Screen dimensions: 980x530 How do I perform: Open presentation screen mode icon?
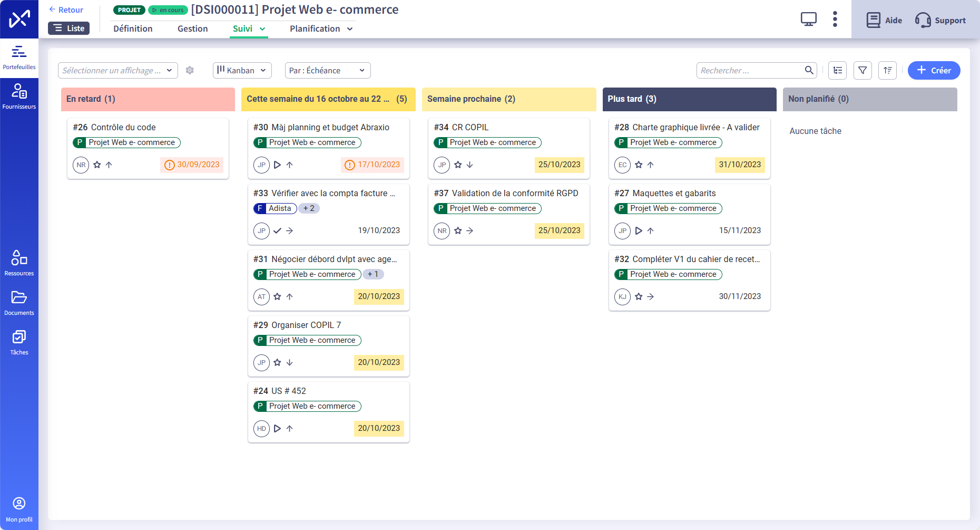point(808,20)
